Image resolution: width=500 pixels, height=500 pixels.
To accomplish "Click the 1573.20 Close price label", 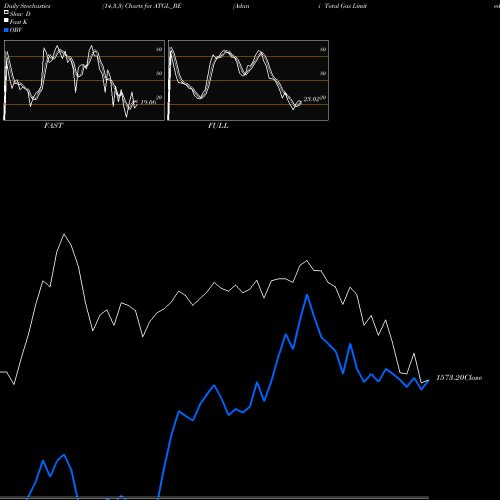I will (x=459, y=377).
